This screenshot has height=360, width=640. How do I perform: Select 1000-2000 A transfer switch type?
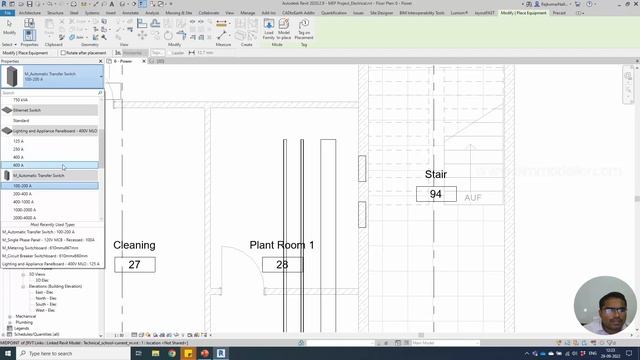[49, 210]
